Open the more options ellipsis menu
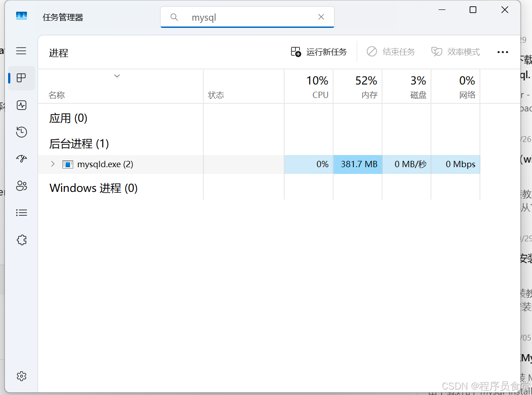Screen dimensions: 532x395 [x=502, y=52]
